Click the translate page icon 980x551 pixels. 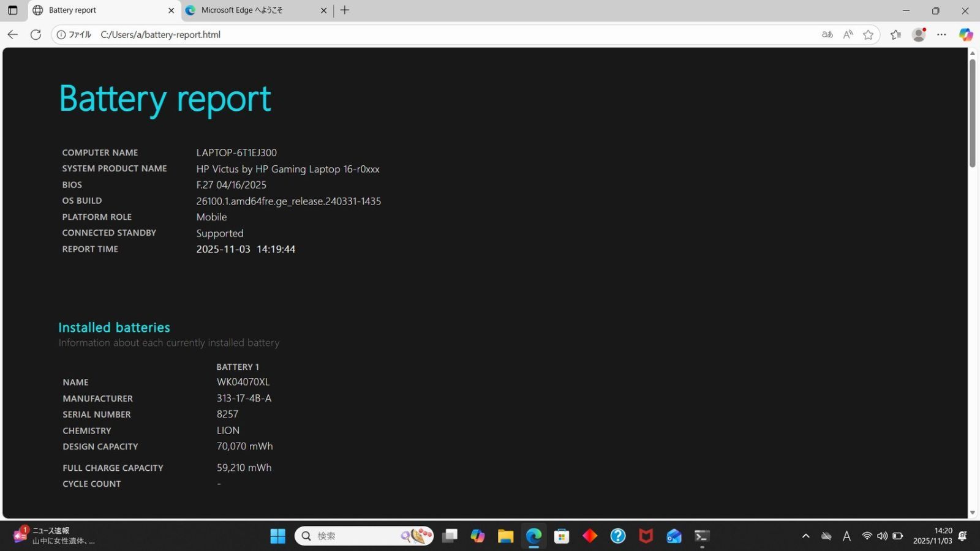point(827,35)
